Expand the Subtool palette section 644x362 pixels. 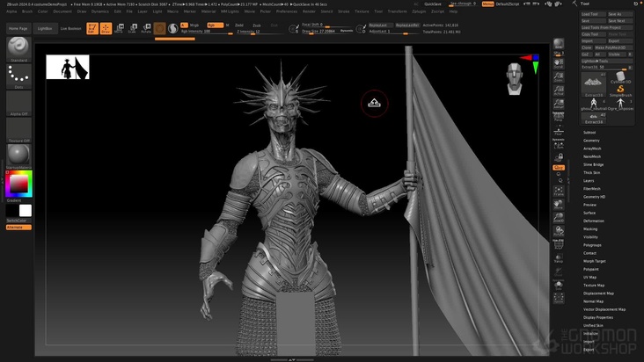[x=589, y=133]
